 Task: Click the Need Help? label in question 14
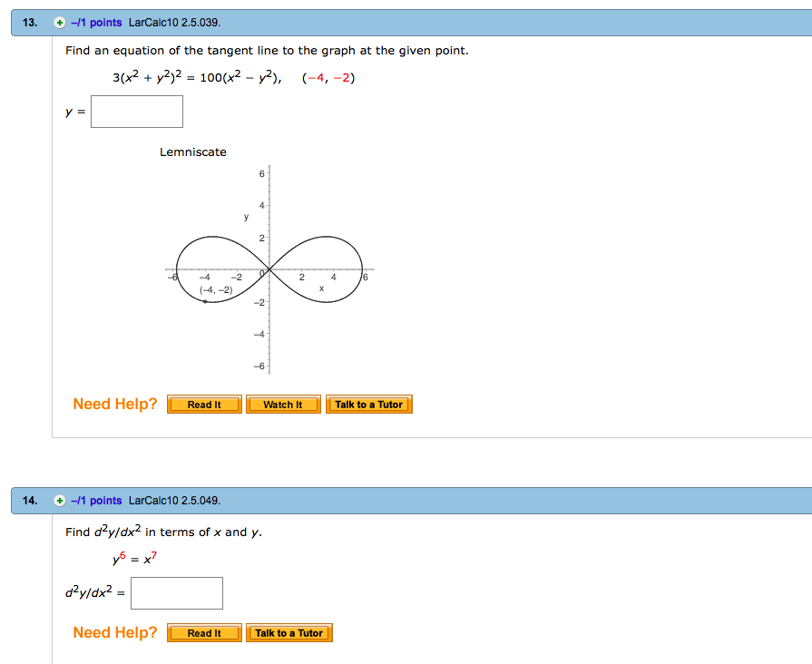115,633
